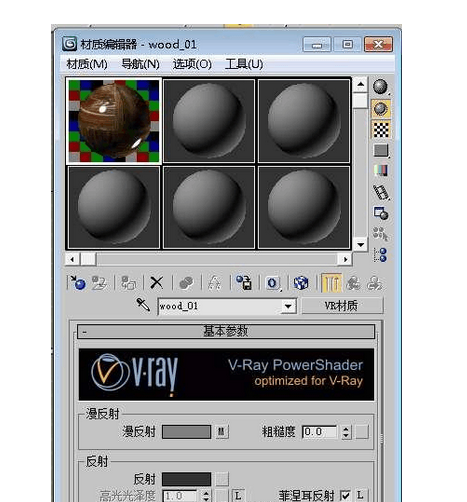The width and height of the screenshot is (467, 502).
Task: Click the Make Preview film icon
Action: [x=381, y=192]
